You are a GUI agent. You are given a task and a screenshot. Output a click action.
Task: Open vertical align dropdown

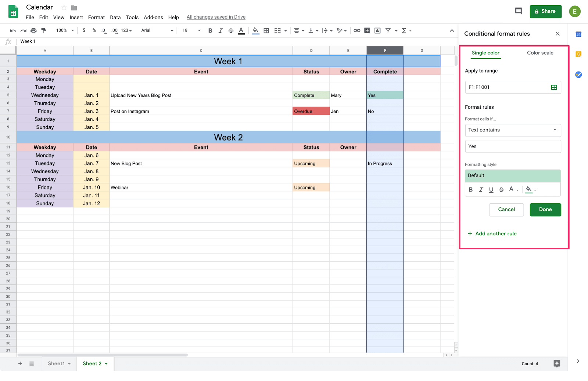click(x=313, y=30)
